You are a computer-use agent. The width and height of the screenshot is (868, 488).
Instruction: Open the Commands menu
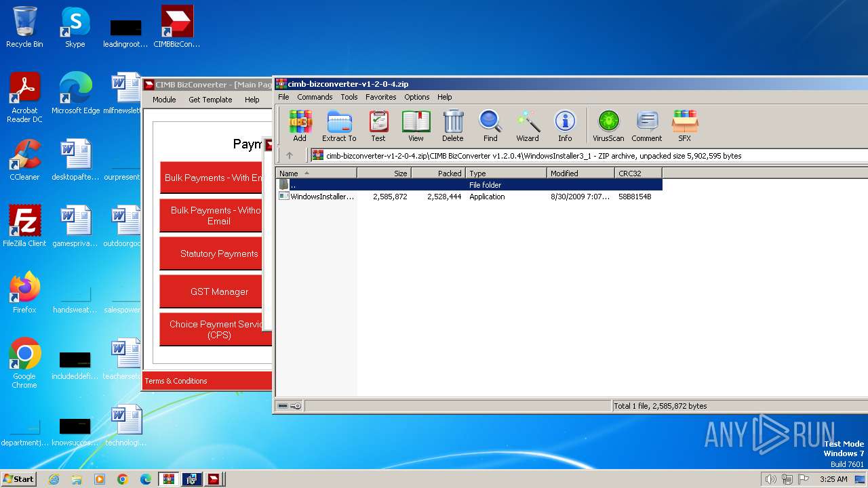315,97
